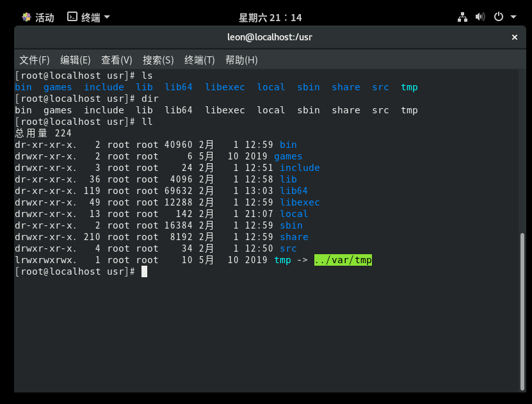Click the 'dir' command text
This screenshot has height=404, width=532.
[x=150, y=99]
